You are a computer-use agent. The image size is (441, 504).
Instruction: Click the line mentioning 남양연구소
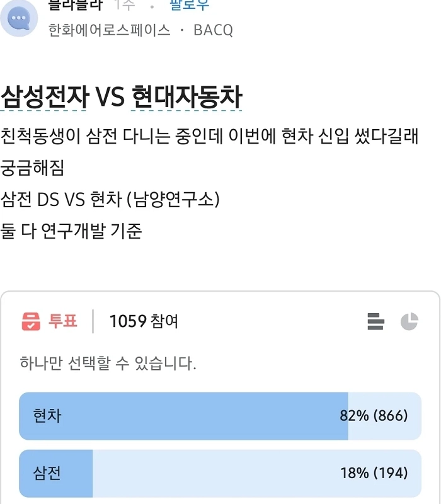click(x=110, y=200)
